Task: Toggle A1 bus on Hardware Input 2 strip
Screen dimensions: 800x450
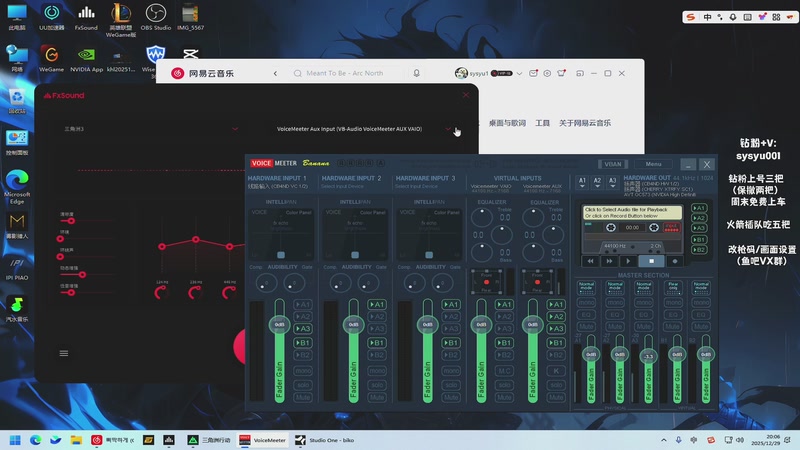Action: [x=377, y=304]
